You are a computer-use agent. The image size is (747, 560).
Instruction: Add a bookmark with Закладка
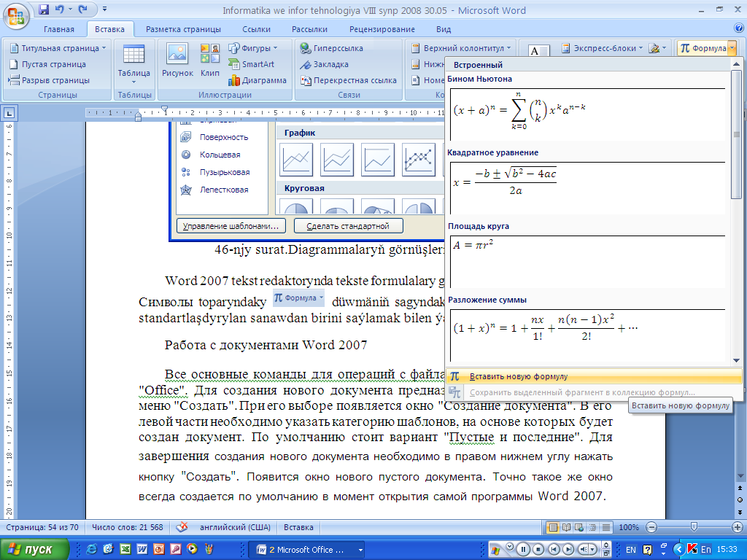coord(324,64)
